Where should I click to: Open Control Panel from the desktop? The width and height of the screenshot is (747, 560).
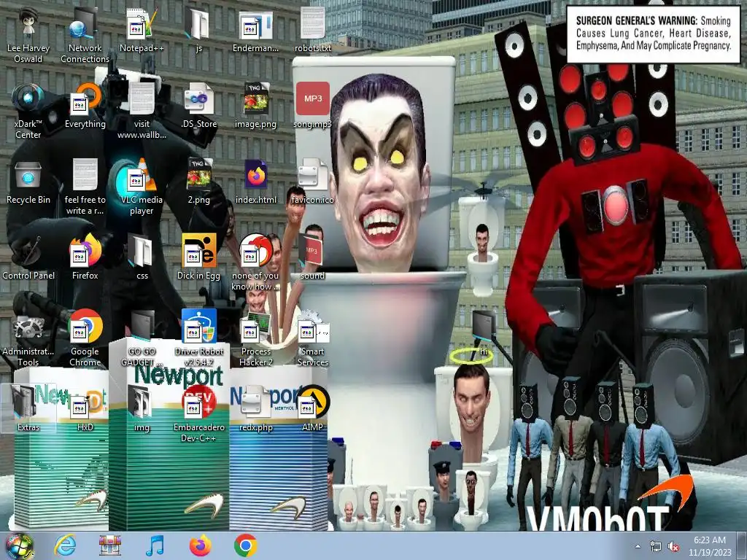28,258
